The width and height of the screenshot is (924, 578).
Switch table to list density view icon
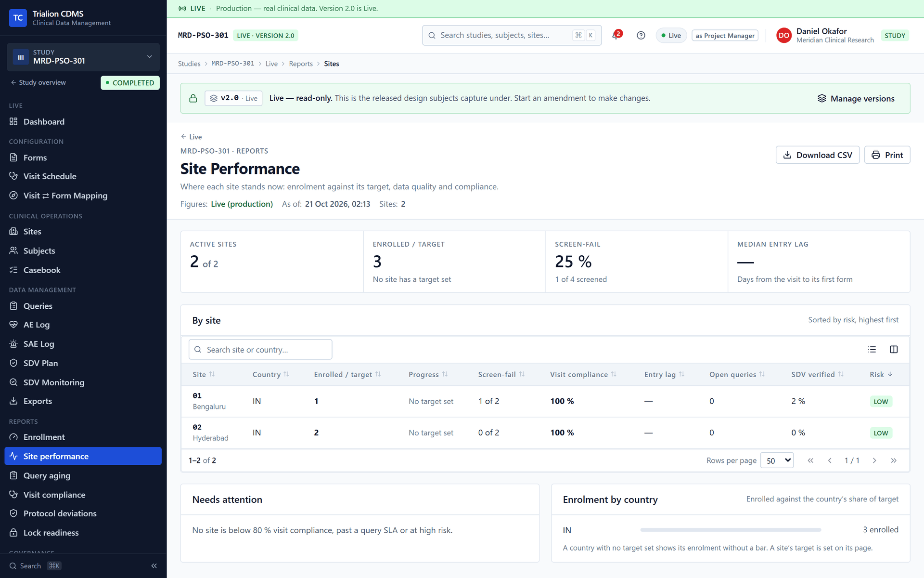tap(872, 350)
